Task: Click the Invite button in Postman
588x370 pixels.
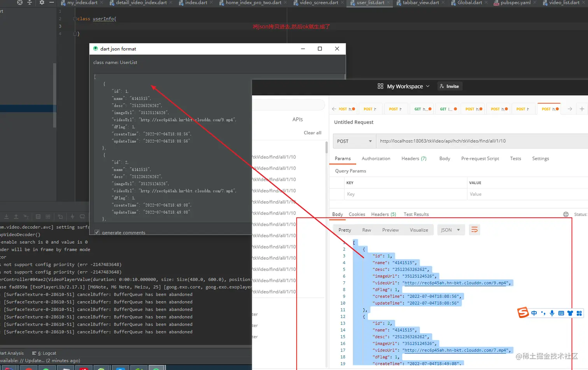Action: [450, 86]
